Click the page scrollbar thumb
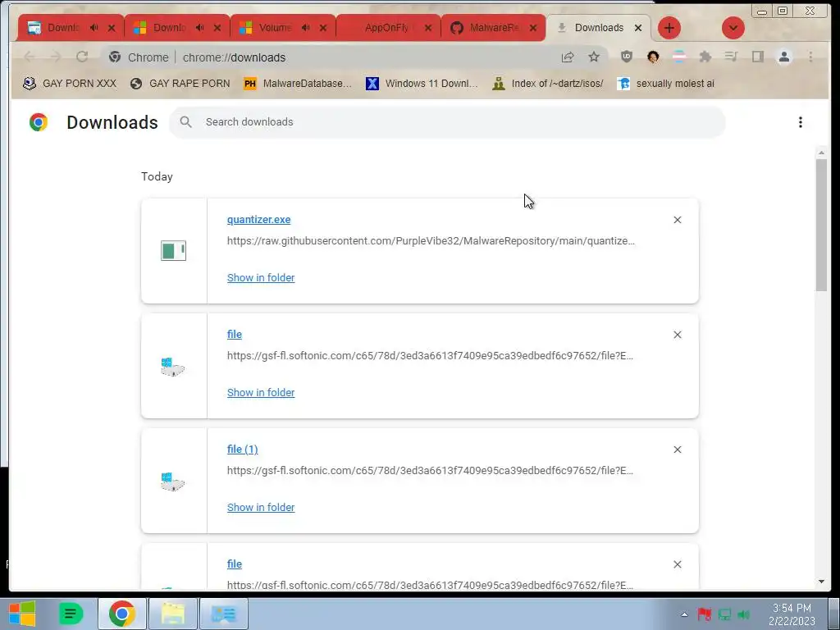Viewport: 840px width, 630px height. click(x=821, y=225)
